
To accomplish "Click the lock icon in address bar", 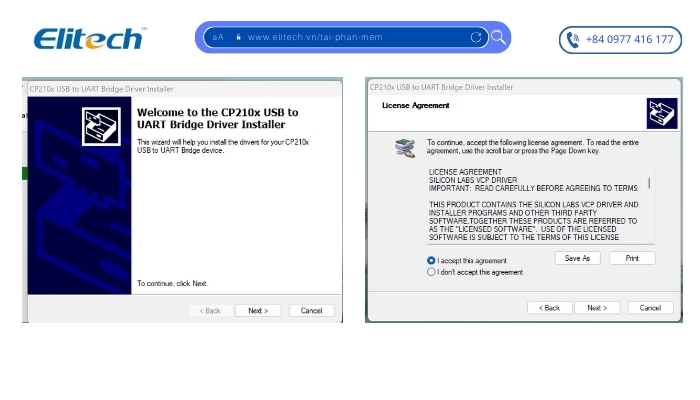I will pos(238,37).
